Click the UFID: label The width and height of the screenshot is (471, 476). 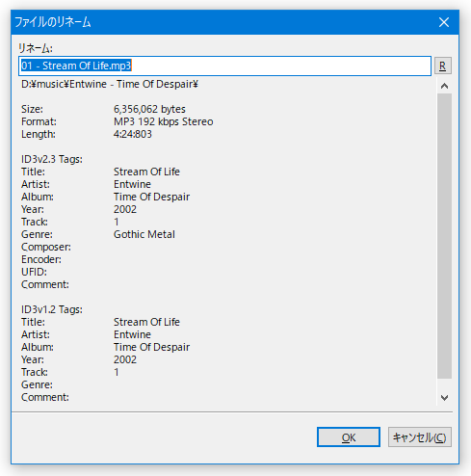coord(34,272)
